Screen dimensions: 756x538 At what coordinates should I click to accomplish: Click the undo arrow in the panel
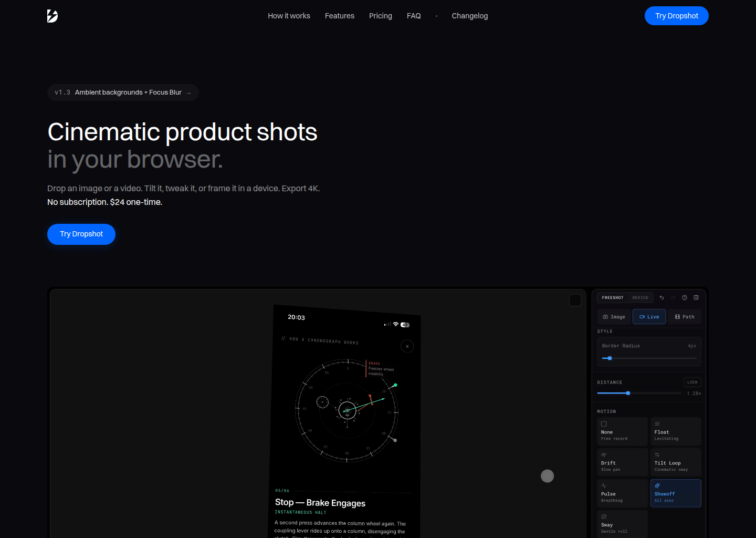(x=661, y=297)
